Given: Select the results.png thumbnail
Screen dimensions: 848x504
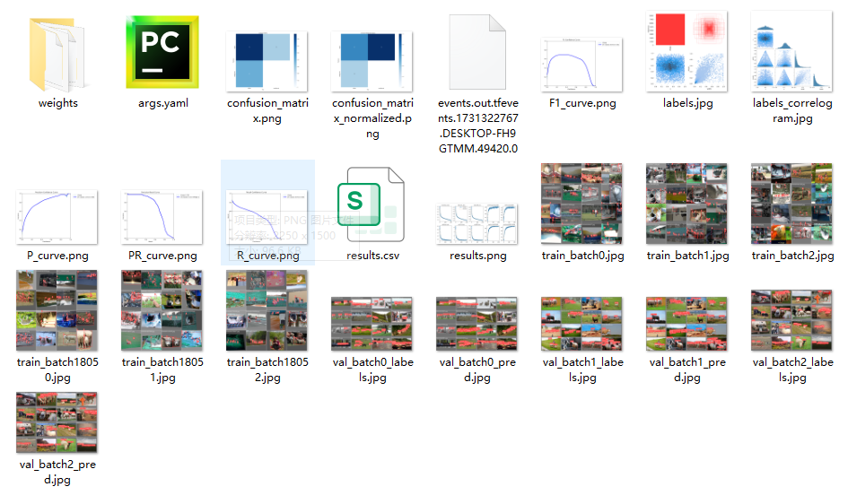Looking at the screenshot, I should coord(476,223).
